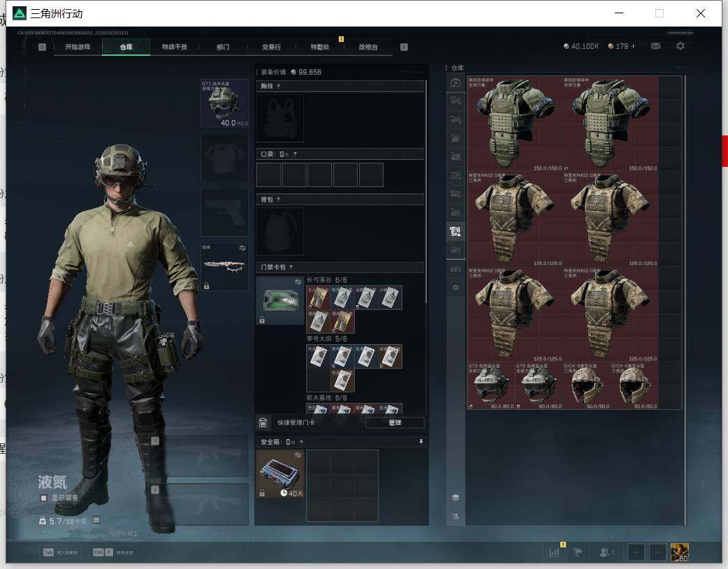Click the help icon beside 口袋
728x569 pixels.
click(295, 154)
